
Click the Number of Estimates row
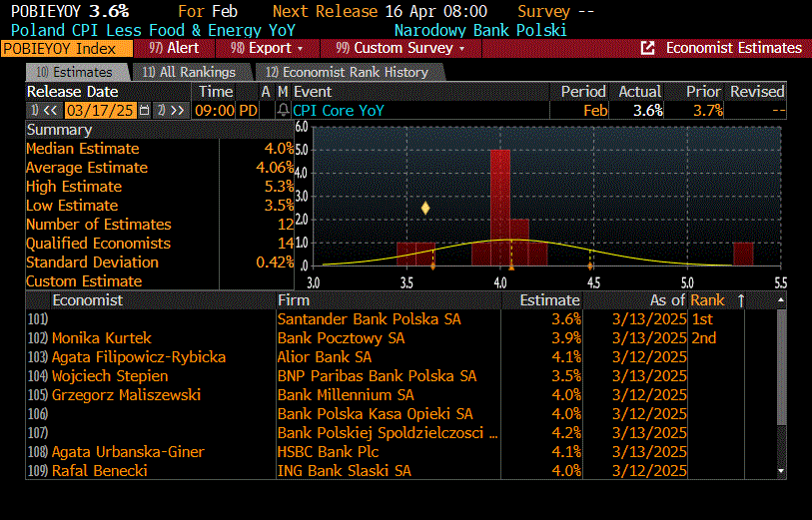[x=160, y=225]
